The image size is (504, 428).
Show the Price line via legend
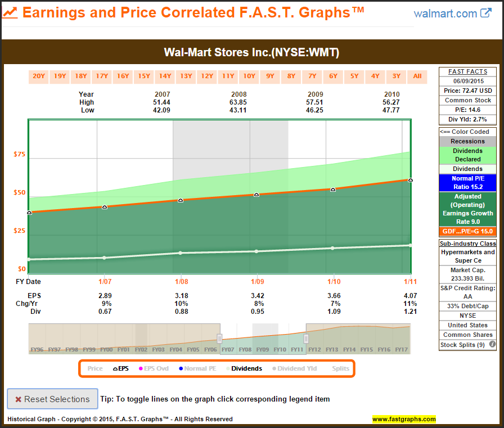click(94, 368)
